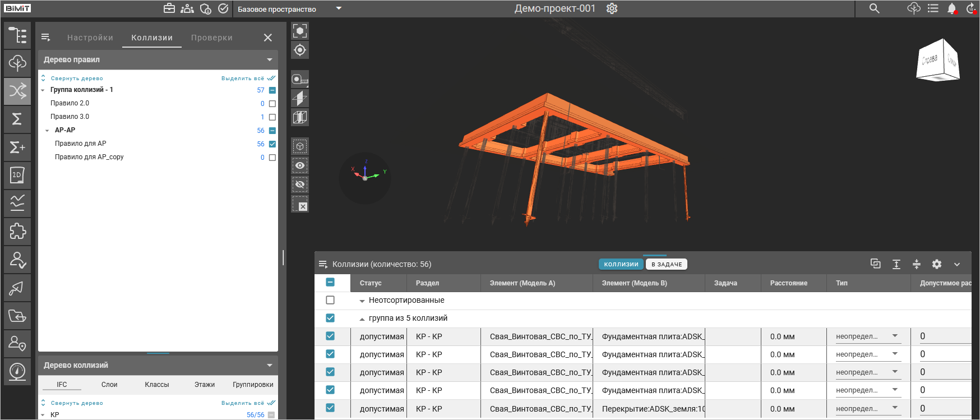This screenshot has height=420, width=980.
Task: Uncheck the Правило для АР checkbox
Action: 272,144
